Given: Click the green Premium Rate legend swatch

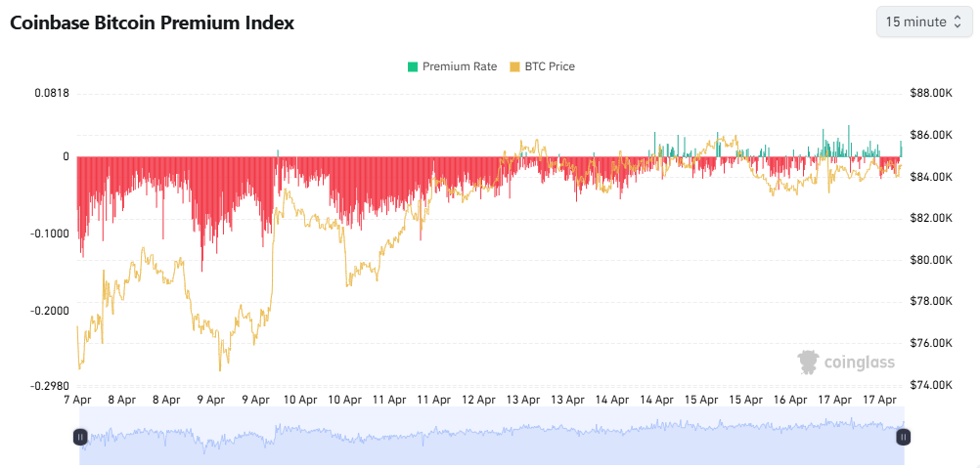Looking at the screenshot, I should pos(412,66).
